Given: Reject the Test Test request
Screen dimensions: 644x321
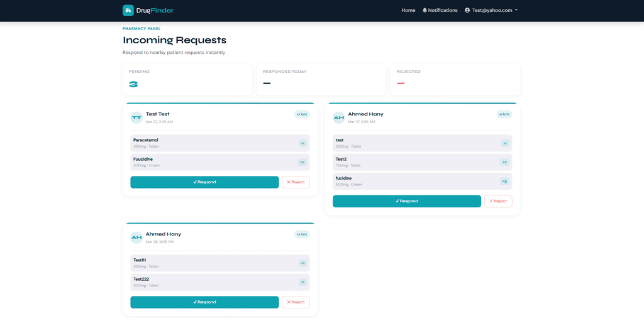Looking at the screenshot, I should (x=296, y=182).
